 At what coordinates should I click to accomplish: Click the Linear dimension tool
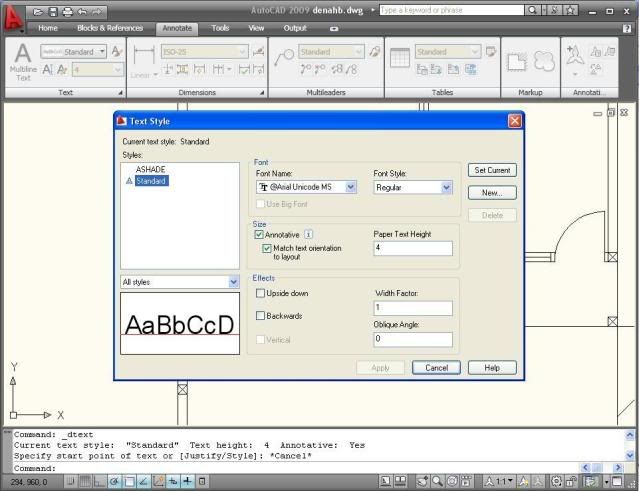point(144,62)
